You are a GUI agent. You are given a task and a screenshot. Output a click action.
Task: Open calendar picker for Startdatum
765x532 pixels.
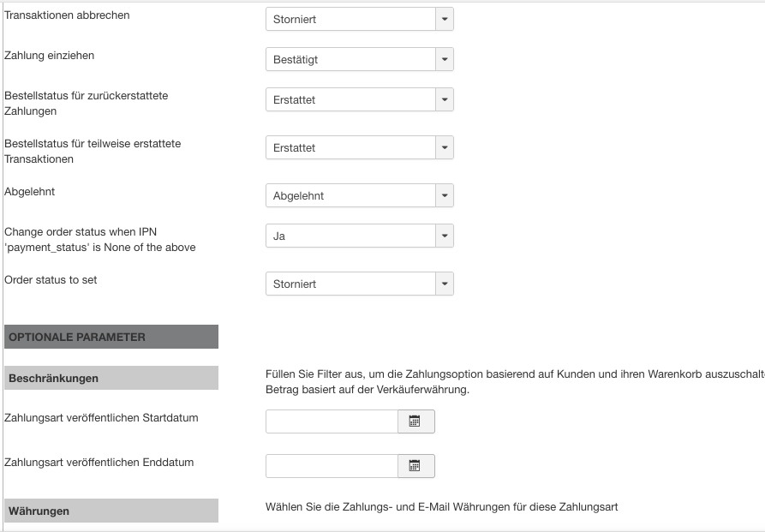[x=415, y=421]
